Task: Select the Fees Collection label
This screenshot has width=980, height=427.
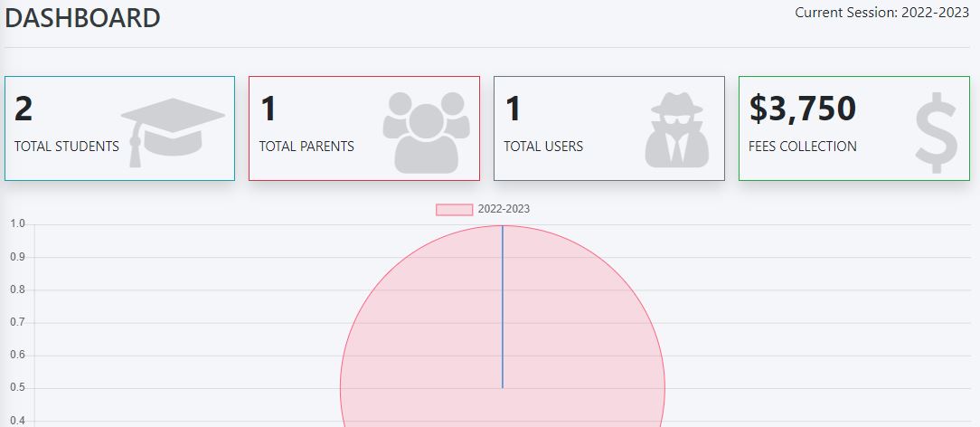Action: click(803, 147)
